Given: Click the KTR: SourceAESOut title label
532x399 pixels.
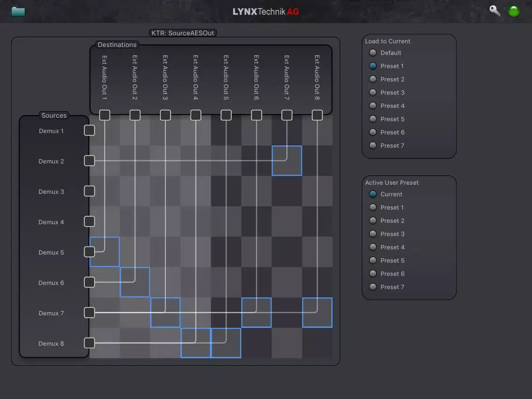Looking at the screenshot, I should 183,33.
